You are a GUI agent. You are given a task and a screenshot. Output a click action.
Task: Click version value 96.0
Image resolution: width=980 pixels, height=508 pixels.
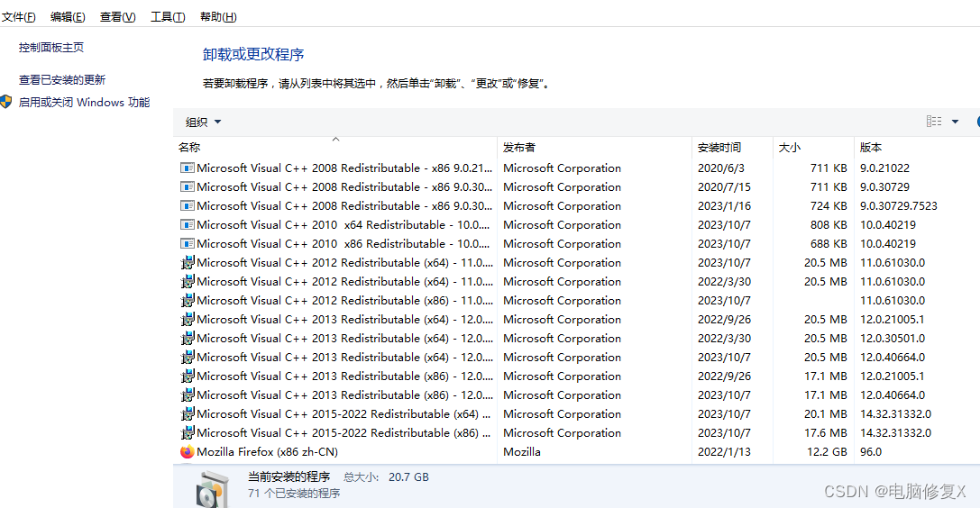(871, 452)
